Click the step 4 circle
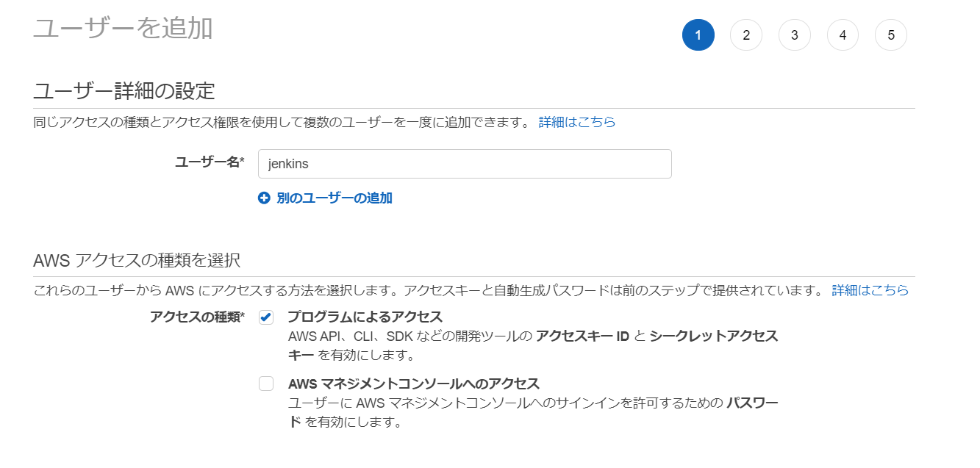 [843, 35]
